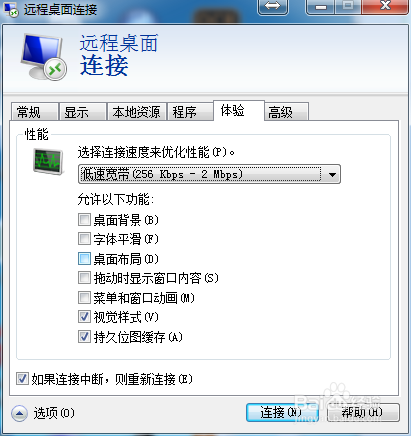Toggle the 桌面布局(D) checkbox
The height and width of the screenshot is (436, 411).
click(84, 258)
